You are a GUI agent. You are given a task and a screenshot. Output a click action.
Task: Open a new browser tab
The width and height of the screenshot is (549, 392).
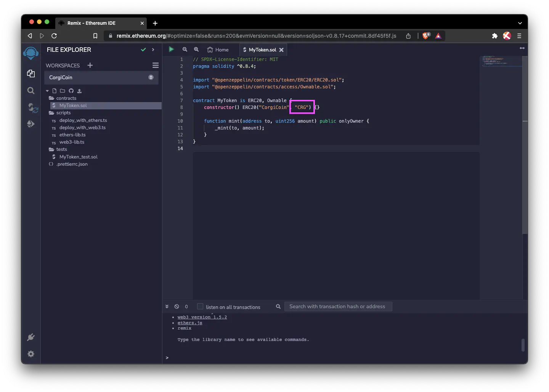(155, 23)
